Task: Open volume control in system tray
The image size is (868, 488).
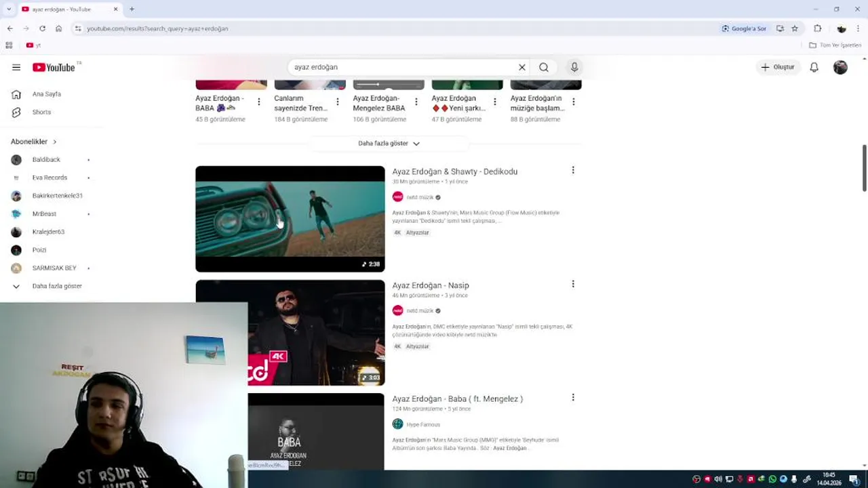Action: pos(718,479)
